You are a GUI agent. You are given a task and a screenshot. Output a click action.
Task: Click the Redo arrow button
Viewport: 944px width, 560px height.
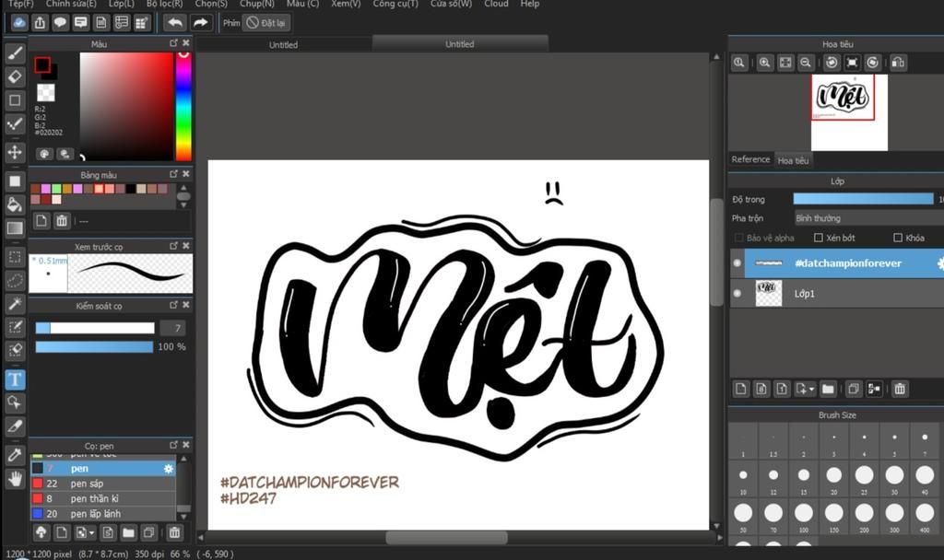point(200,23)
